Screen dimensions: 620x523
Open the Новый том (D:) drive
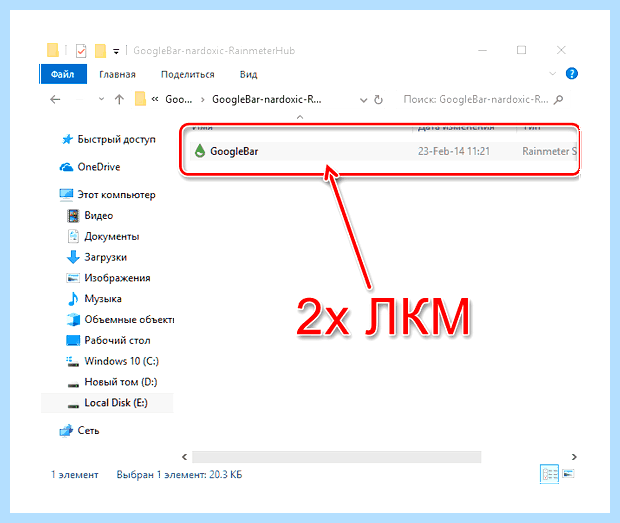(121, 382)
